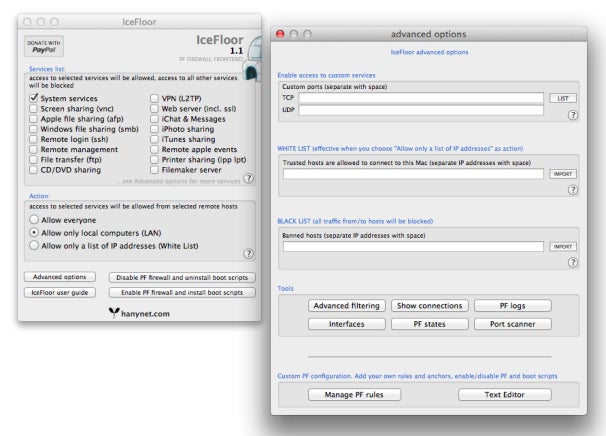Open help for the Black List section

pyautogui.click(x=573, y=262)
